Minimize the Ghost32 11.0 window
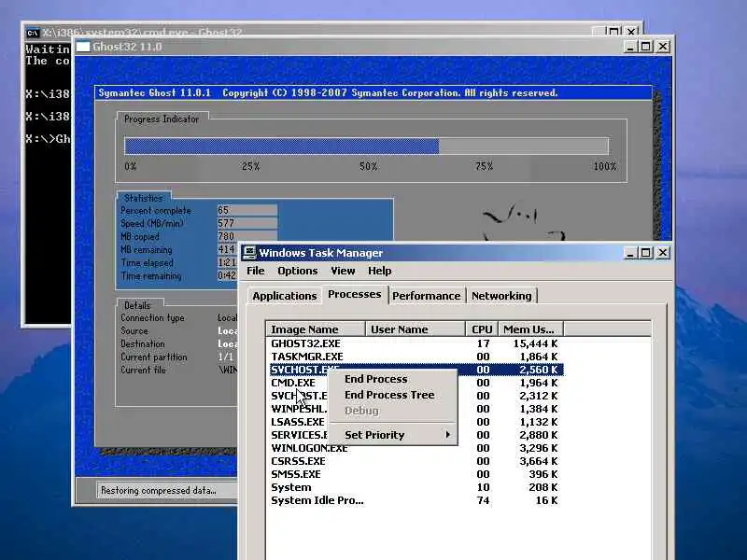The image size is (747, 560). pos(630,47)
